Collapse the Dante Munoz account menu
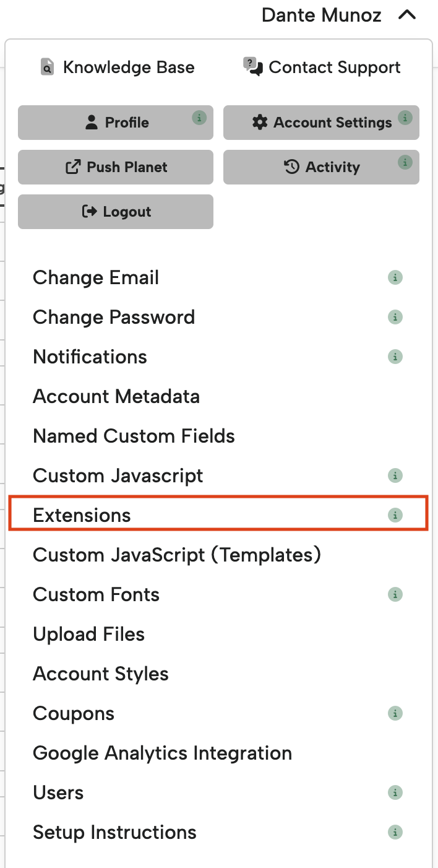Image resolution: width=438 pixels, height=868 pixels. 408,14
